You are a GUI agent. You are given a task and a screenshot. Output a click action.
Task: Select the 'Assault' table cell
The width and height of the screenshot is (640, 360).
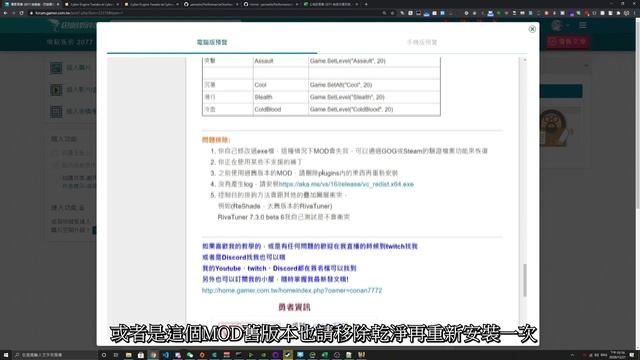pos(281,61)
